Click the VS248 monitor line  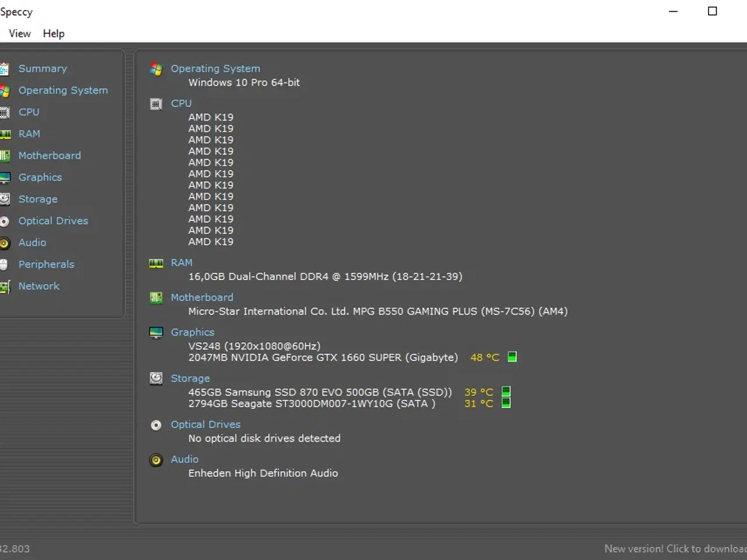(x=254, y=346)
